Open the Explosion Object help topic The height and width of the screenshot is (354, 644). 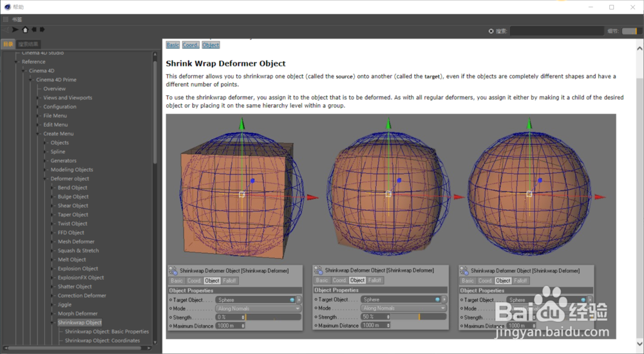[x=78, y=268]
